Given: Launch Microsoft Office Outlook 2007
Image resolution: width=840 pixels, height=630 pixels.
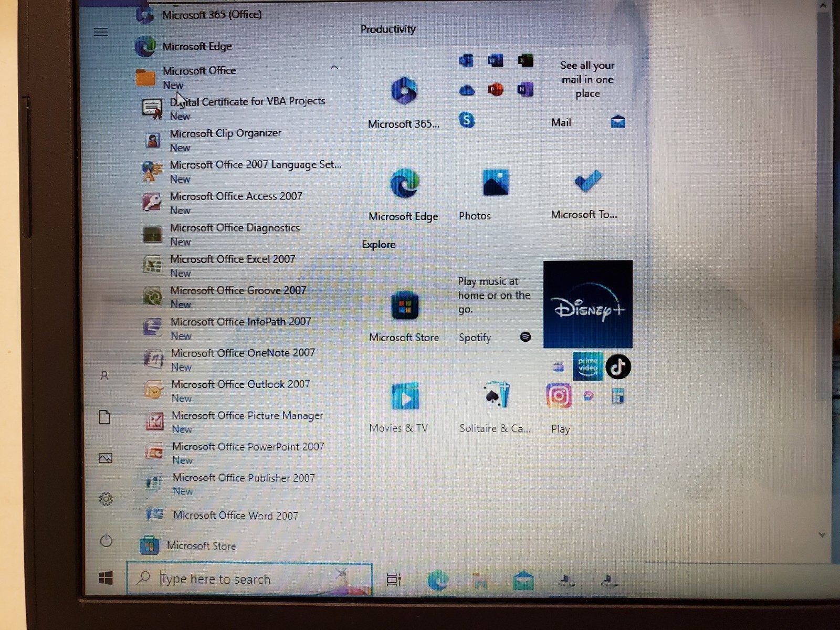Looking at the screenshot, I should 240,390.
